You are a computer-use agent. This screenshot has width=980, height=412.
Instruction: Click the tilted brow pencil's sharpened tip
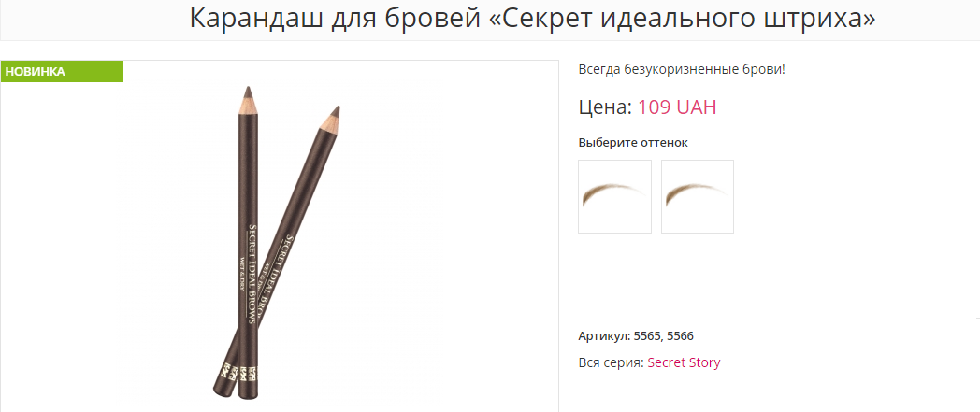[x=332, y=116]
